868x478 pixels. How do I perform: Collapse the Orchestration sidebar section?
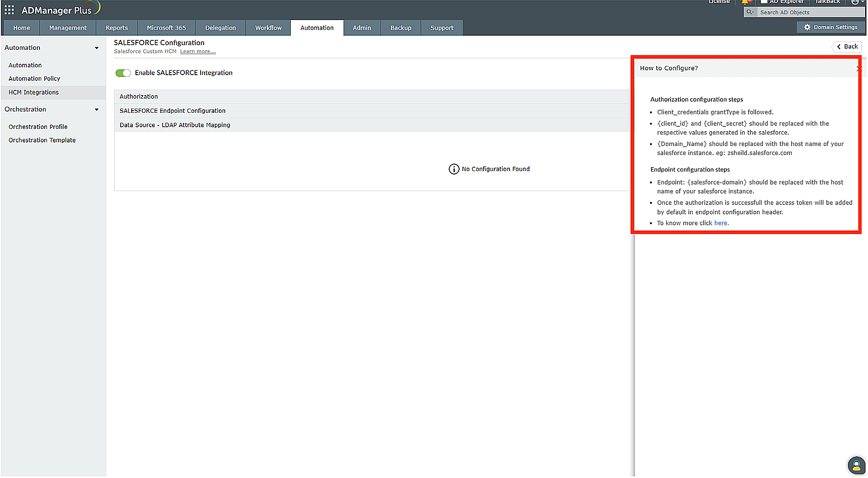pyautogui.click(x=96, y=110)
